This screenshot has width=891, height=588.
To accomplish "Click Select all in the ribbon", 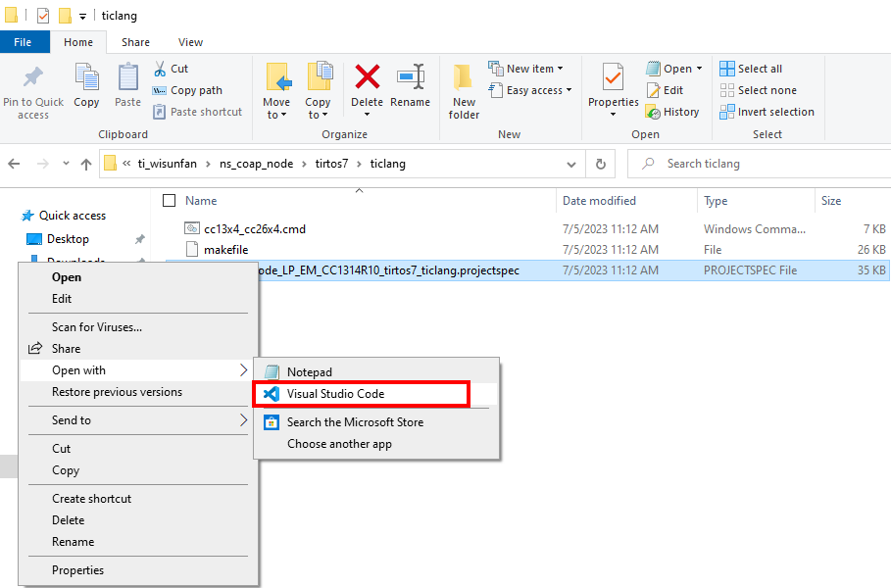I will point(759,69).
